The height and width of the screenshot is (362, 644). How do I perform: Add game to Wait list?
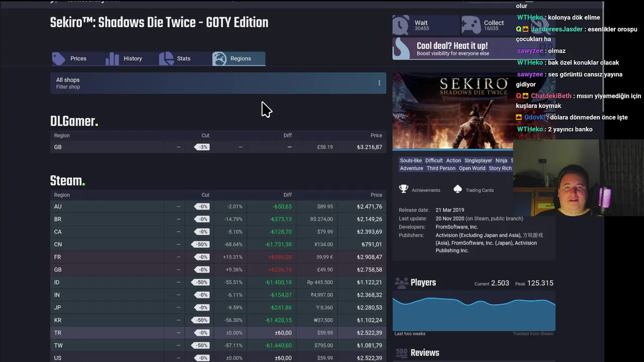[426, 25]
